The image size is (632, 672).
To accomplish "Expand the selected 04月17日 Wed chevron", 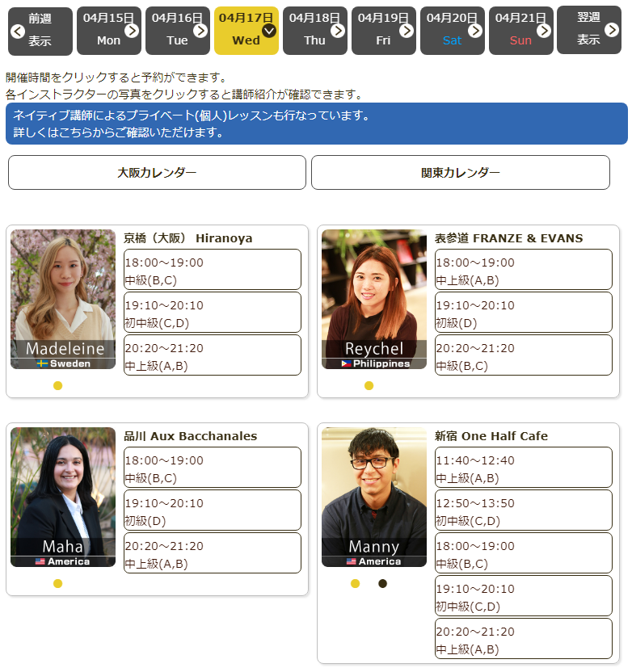I will click(x=269, y=31).
